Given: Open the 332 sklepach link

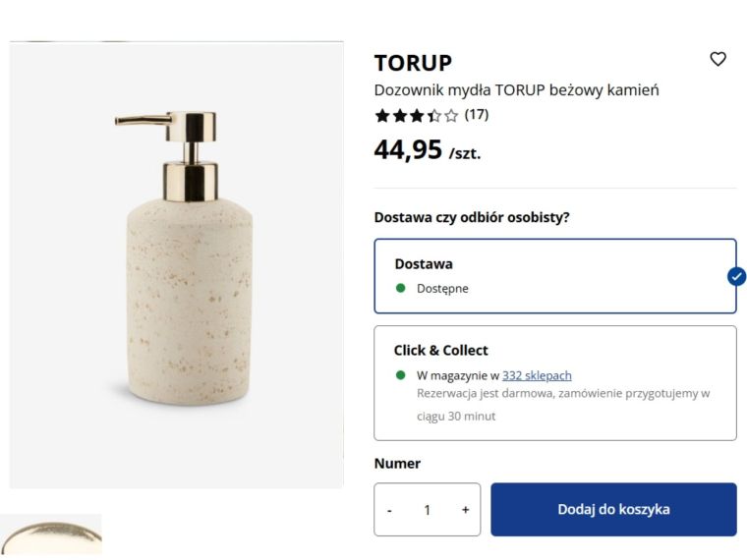Looking at the screenshot, I should [x=537, y=375].
